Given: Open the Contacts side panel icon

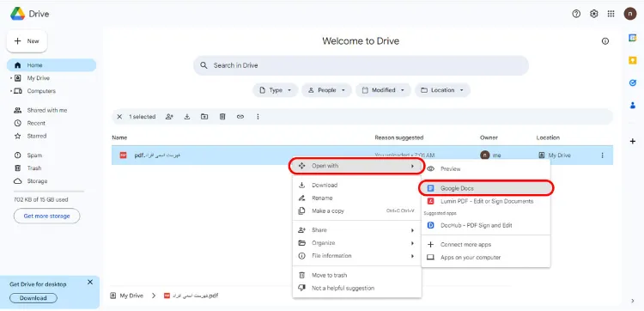Looking at the screenshot, I should pyautogui.click(x=633, y=105).
